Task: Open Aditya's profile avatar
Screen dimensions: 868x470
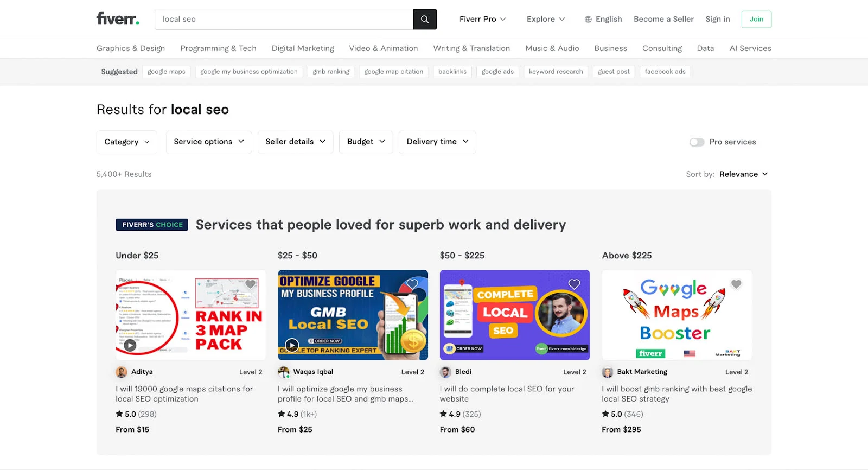Action: (x=122, y=372)
